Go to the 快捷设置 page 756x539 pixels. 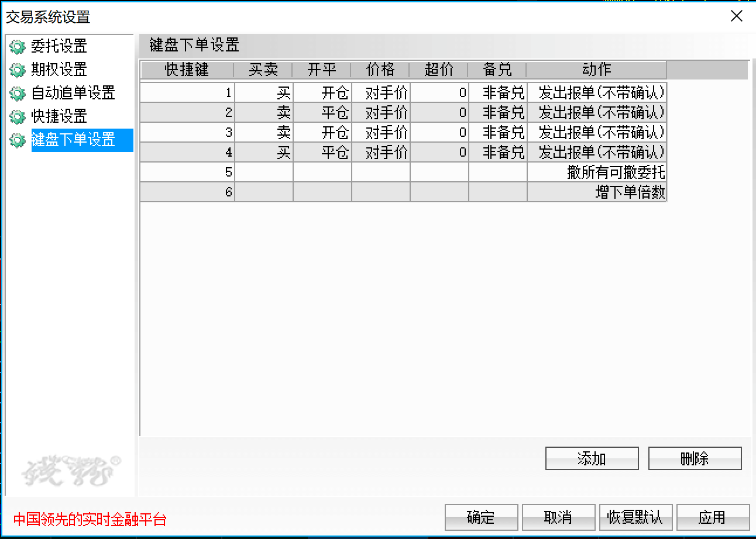point(59,116)
